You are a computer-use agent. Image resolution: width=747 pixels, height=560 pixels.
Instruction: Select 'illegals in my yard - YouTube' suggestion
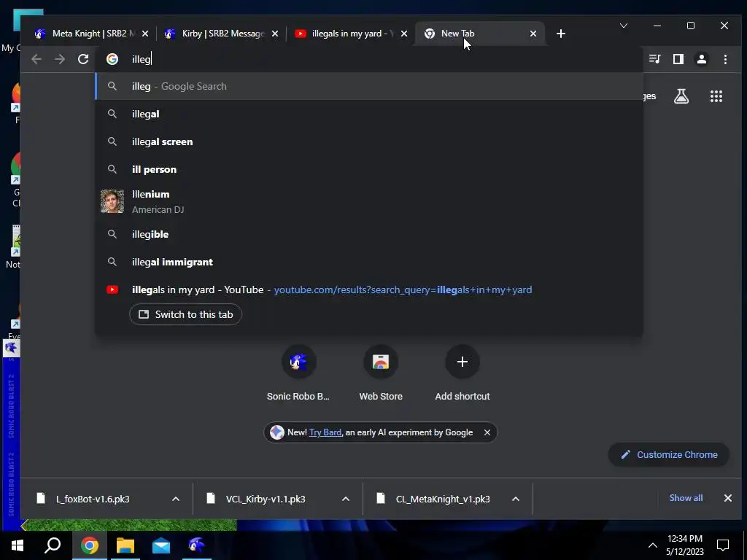[369, 289]
